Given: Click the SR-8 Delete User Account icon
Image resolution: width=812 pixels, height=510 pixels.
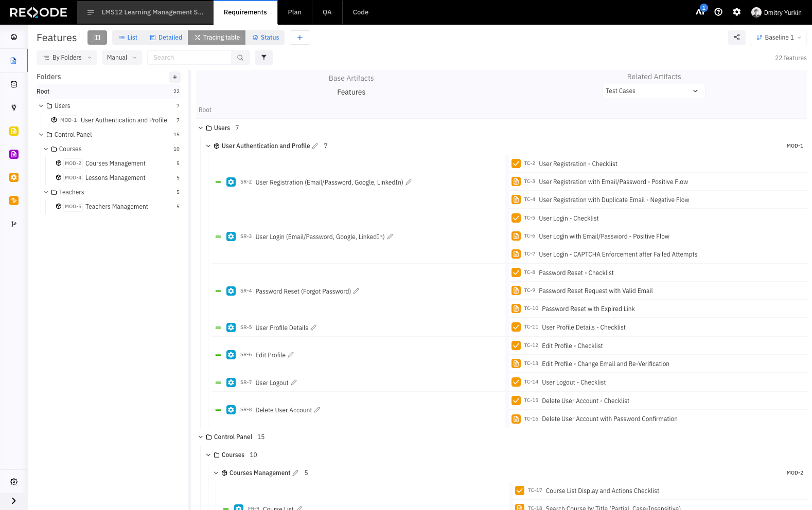Looking at the screenshot, I should click(x=231, y=410).
